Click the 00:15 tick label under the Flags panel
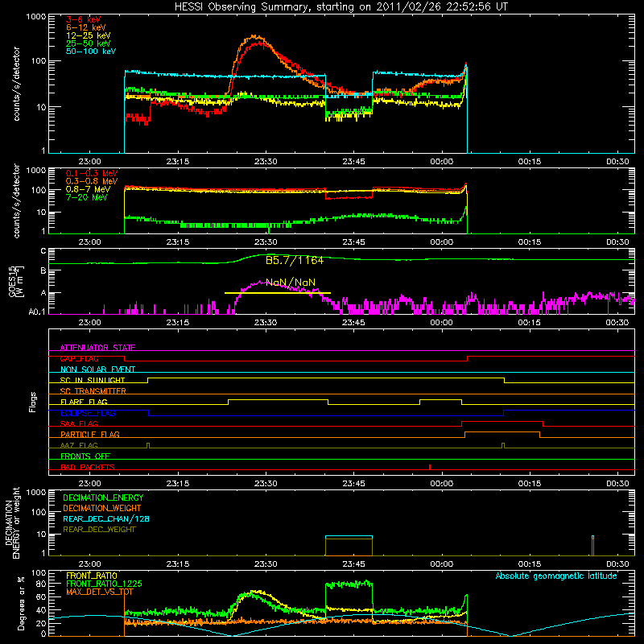 [530, 484]
